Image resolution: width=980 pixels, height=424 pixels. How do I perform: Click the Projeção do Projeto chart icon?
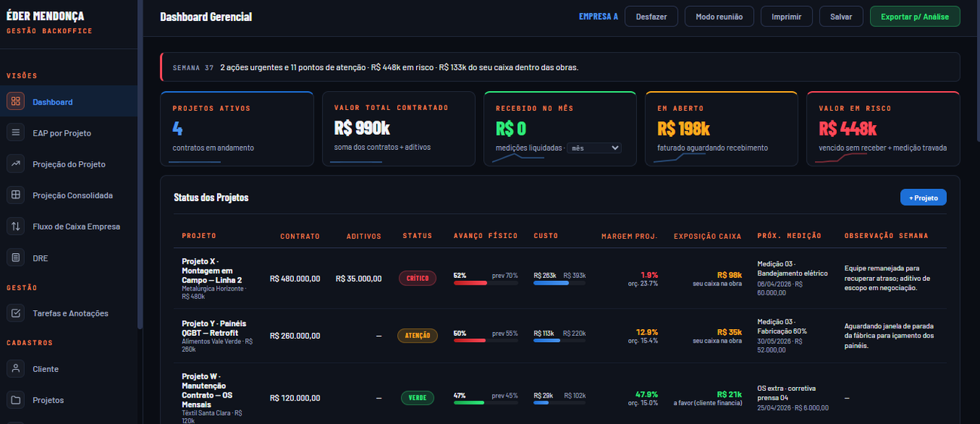(x=15, y=164)
